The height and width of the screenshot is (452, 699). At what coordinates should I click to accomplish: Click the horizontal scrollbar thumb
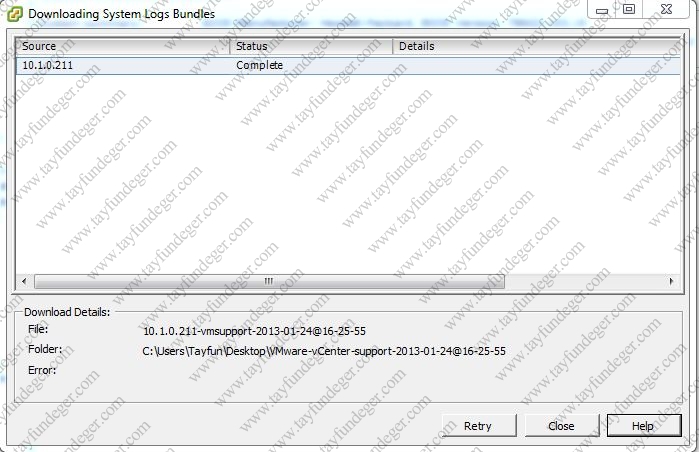[269, 281]
